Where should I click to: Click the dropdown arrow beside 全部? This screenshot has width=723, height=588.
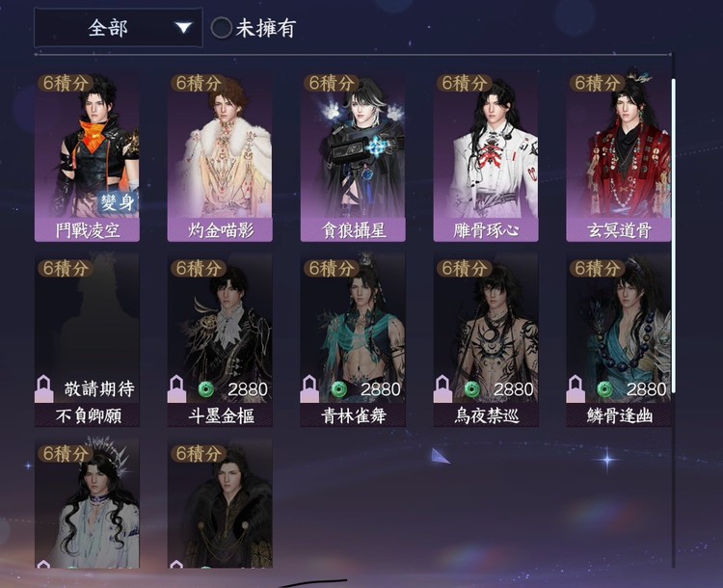183,28
